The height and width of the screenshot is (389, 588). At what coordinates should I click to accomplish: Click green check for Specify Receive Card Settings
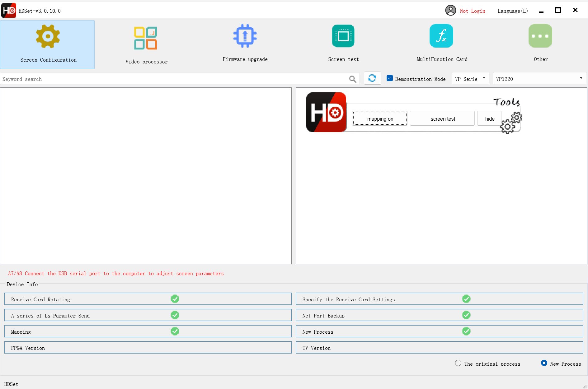coord(466,299)
